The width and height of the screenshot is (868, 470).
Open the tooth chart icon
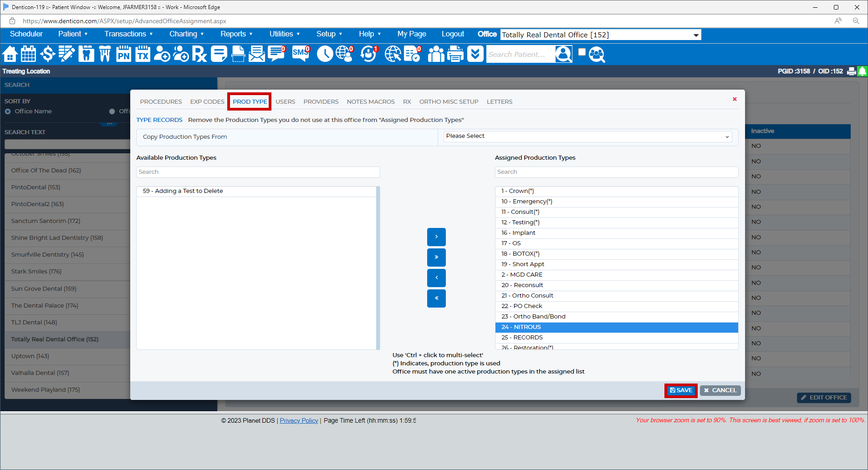click(86, 54)
